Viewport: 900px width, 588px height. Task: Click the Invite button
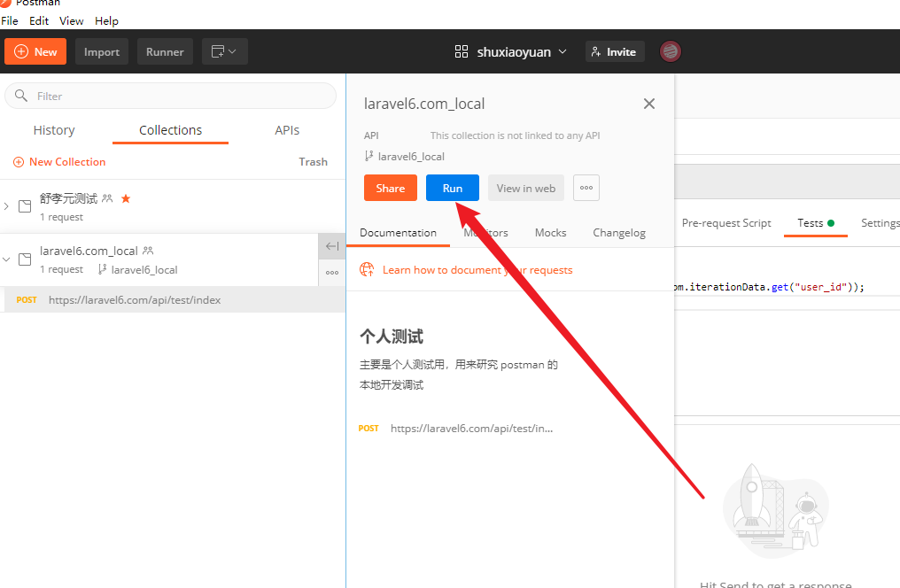(x=615, y=51)
